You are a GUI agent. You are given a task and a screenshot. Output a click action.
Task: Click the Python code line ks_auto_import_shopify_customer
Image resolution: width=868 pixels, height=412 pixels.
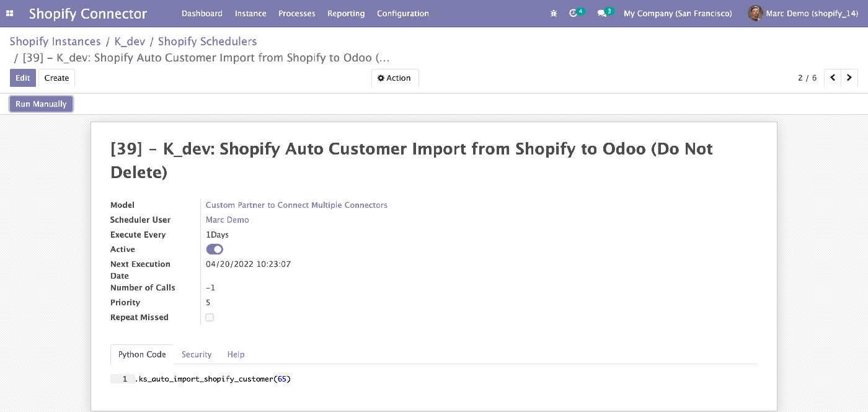tap(213, 378)
